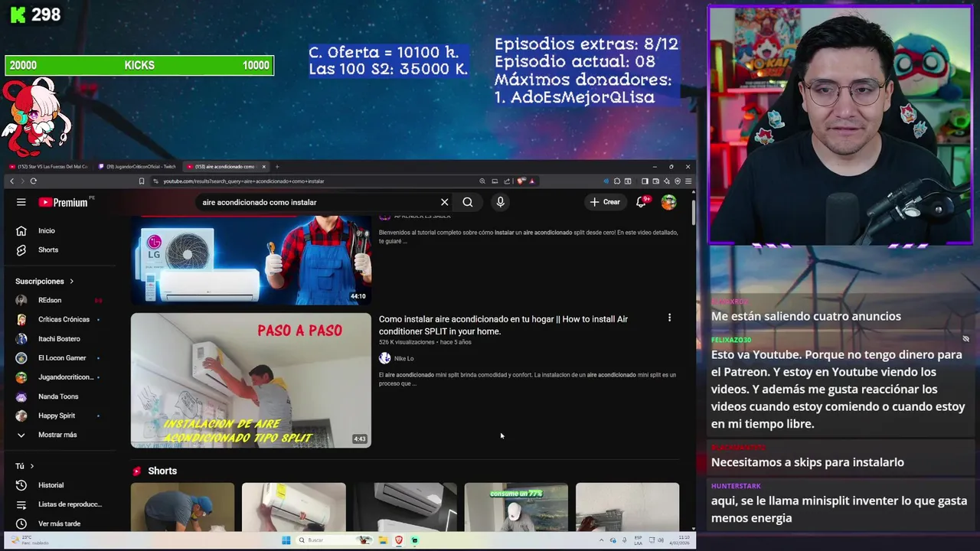
Task: Go back in the browser
Action: click(11, 181)
